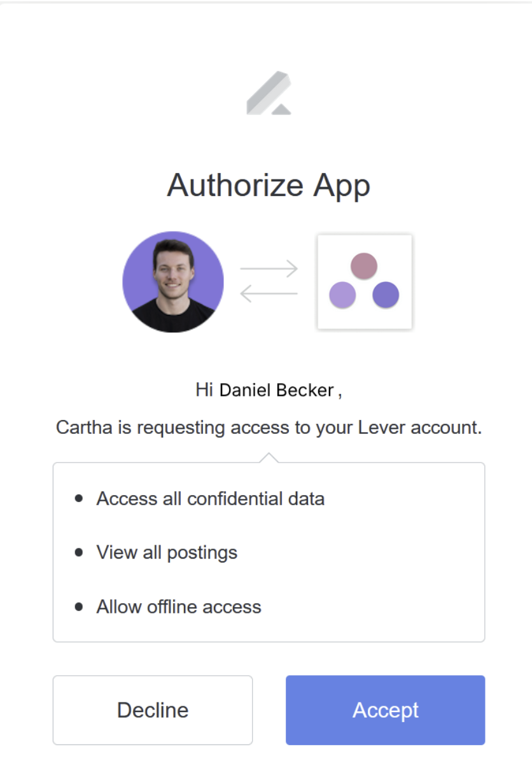The height and width of the screenshot is (761, 532).
Task: Decline the Cartha access request
Action: 153,710
